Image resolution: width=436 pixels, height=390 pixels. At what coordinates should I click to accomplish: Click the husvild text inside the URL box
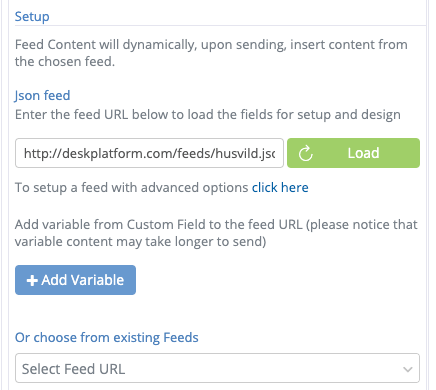point(237,153)
